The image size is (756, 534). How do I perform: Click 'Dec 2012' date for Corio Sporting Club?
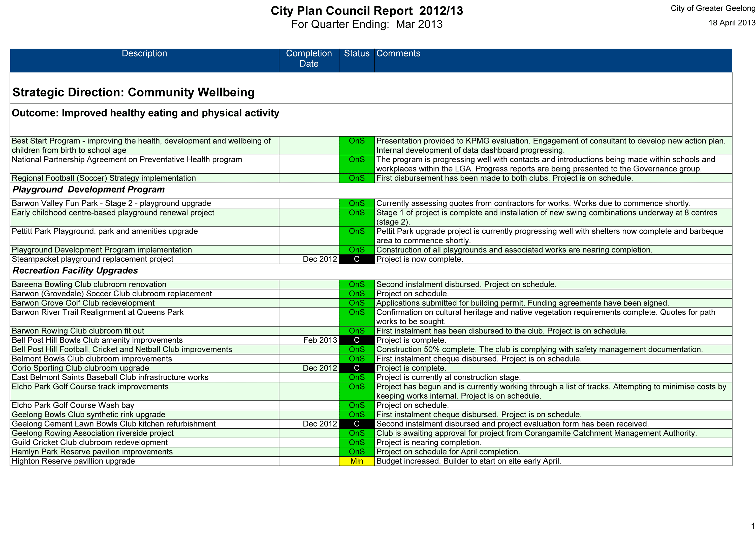(320, 368)
